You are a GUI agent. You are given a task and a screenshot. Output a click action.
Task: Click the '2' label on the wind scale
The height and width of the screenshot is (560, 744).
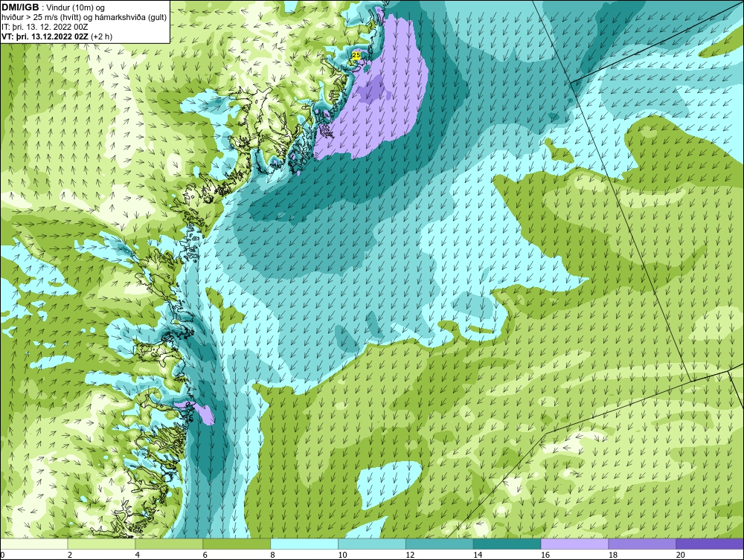coord(70,555)
